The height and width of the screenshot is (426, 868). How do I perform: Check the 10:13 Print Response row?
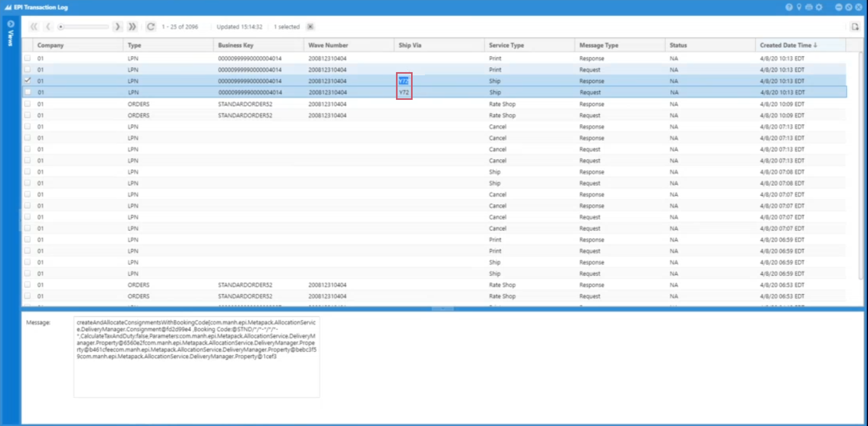[x=27, y=58]
